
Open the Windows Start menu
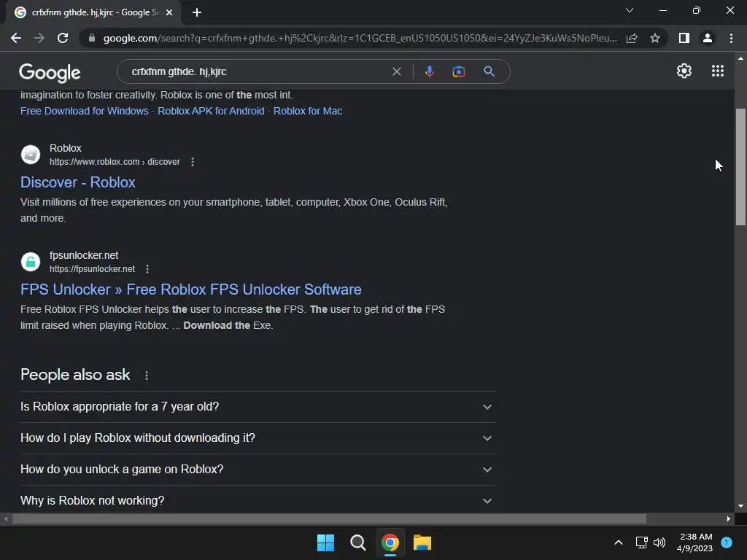point(326,542)
